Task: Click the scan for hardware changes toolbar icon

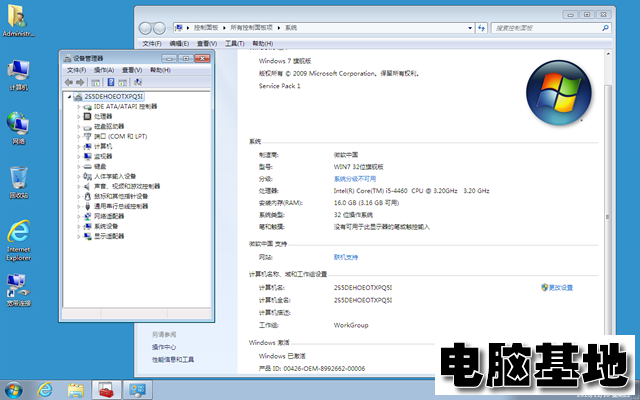Action: (x=138, y=82)
